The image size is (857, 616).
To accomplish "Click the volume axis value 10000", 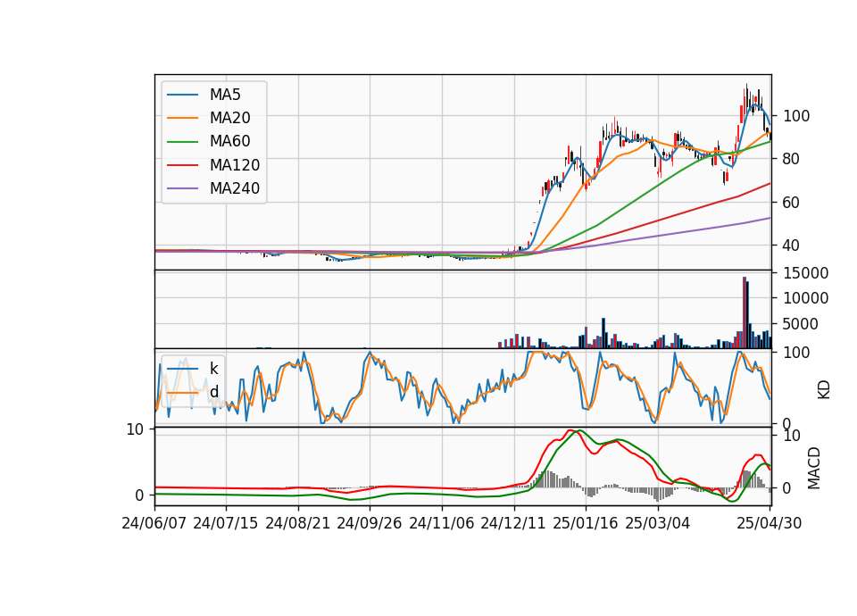I will 806,298.
